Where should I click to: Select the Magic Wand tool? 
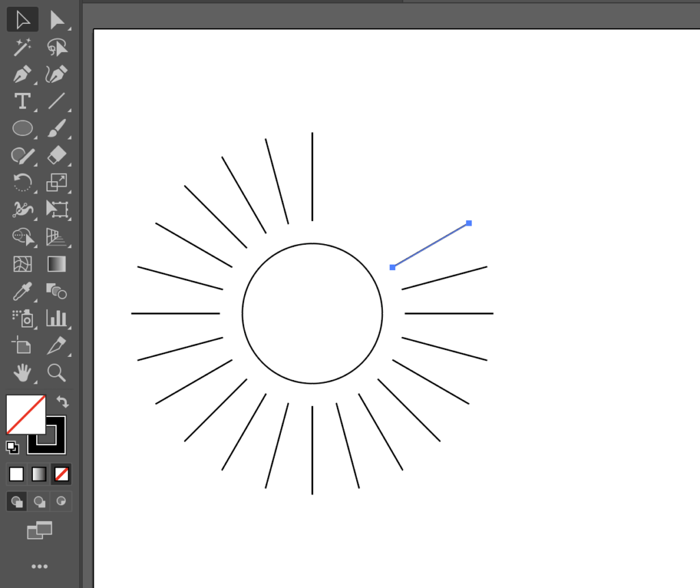click(23, 47)
